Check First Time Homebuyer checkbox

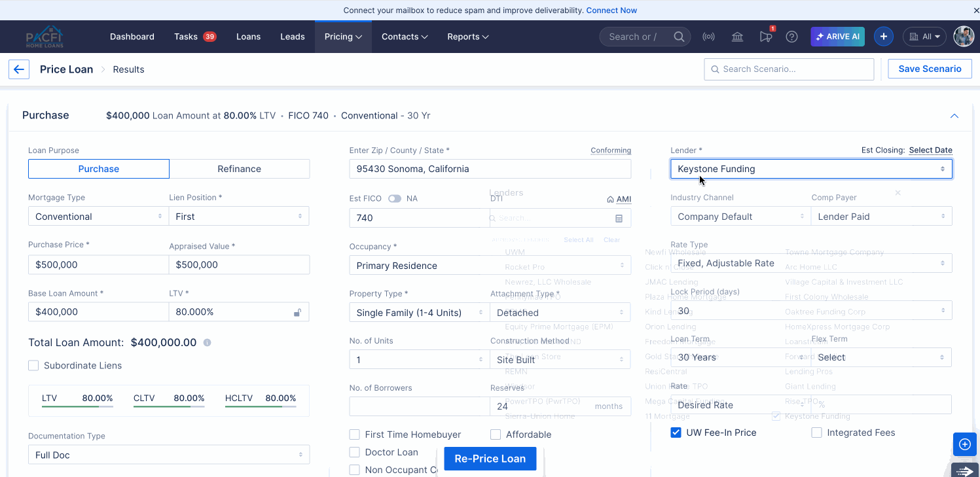click(355, 434)
